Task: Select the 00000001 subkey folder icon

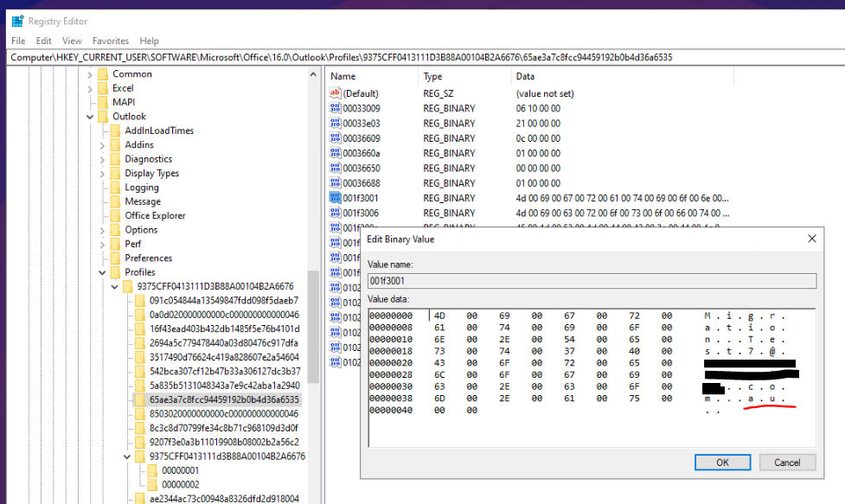Action: point(153,470)
